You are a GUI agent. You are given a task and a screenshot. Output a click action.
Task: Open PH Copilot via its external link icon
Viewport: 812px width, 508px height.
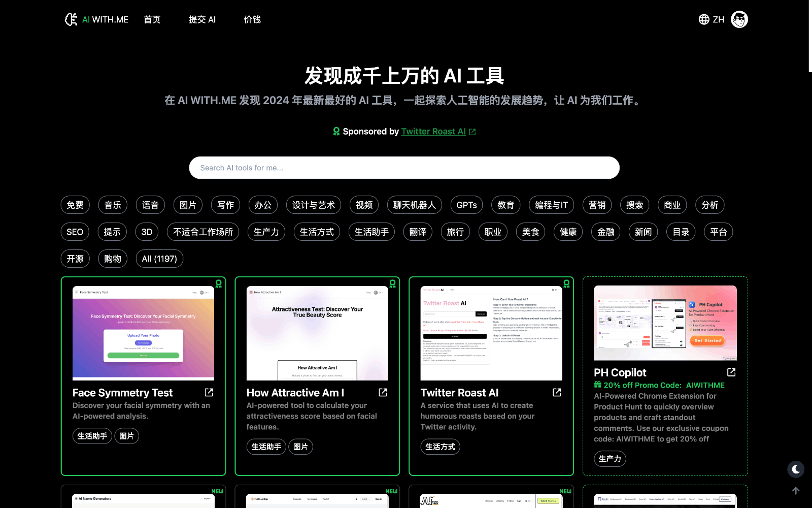[731, 372]
